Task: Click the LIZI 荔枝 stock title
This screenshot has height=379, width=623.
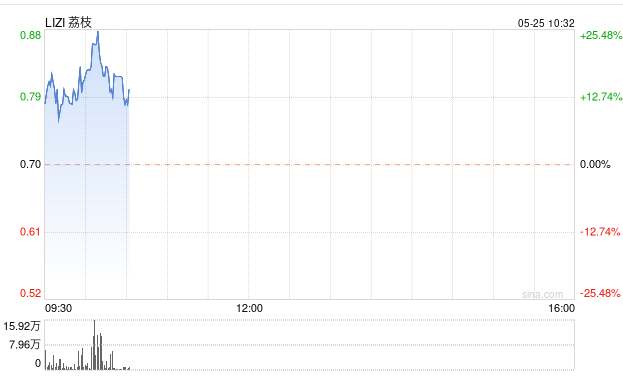Action: coord(68,22)
